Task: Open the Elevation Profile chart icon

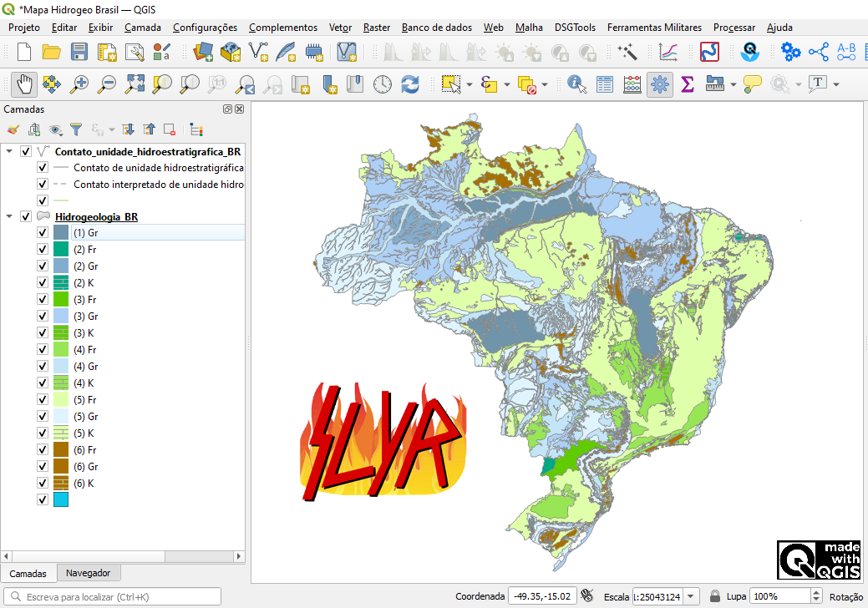Action: pos(668,52)
